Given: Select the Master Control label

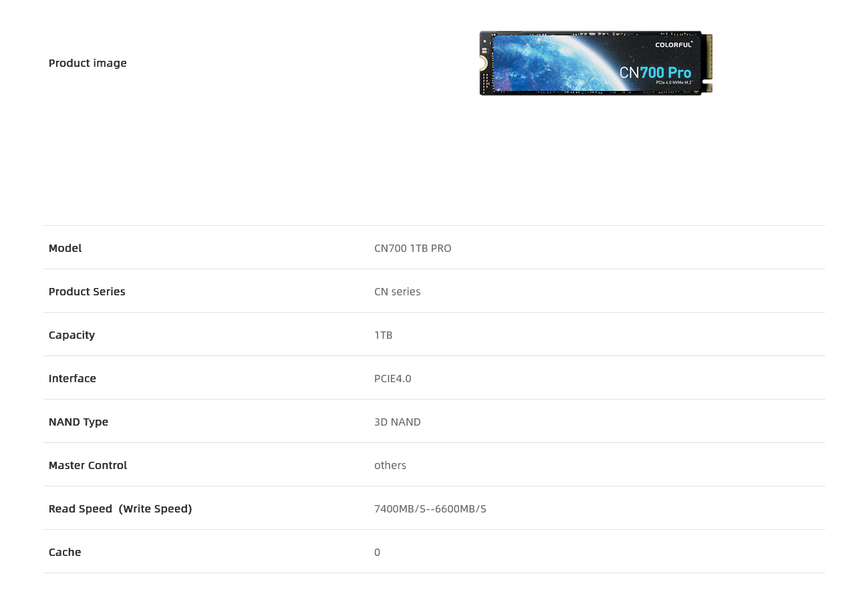Looking at the screenshot, I should tap(88, 465).
